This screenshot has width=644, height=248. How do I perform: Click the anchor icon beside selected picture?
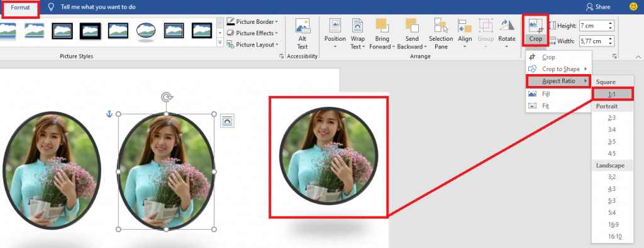pos(109,114)
